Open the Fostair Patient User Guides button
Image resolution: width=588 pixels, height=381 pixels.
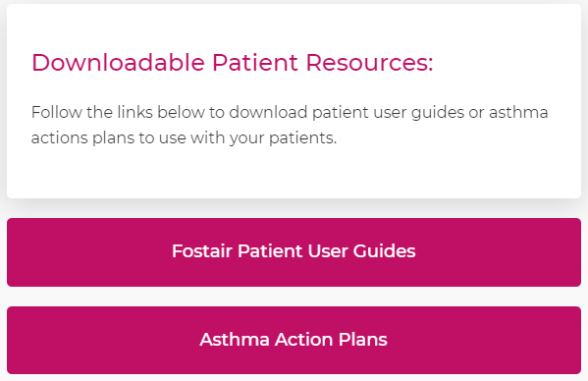294,252
